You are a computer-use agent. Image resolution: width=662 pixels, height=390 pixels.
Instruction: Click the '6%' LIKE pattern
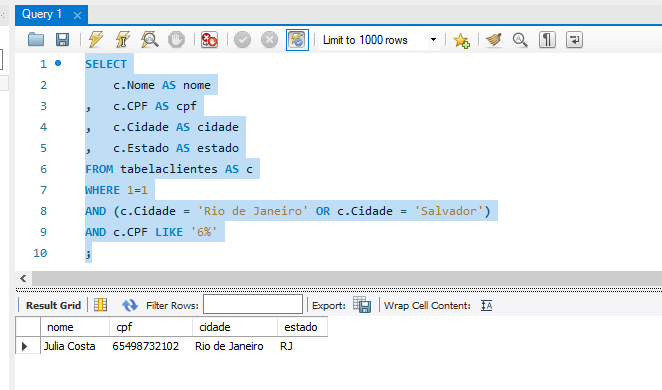coord(204,232)
